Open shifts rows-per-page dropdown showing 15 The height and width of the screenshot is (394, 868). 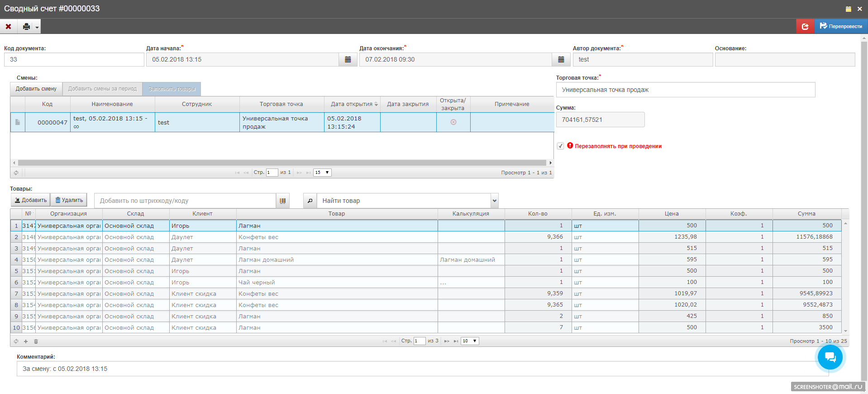point(322,173)
